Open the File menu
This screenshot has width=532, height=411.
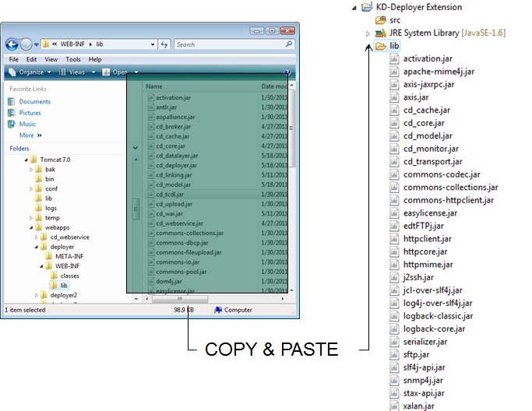coord(13,59)
